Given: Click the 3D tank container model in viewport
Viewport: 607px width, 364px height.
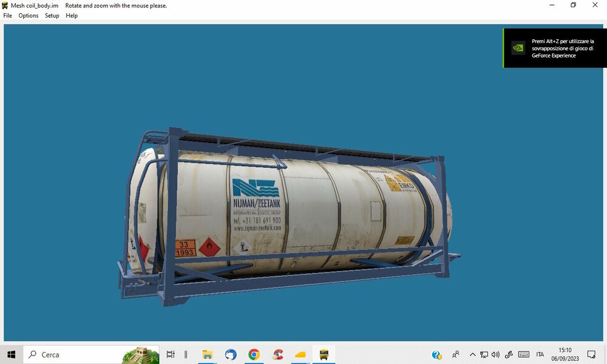Looking at the screenshot, I should point(288,217).
